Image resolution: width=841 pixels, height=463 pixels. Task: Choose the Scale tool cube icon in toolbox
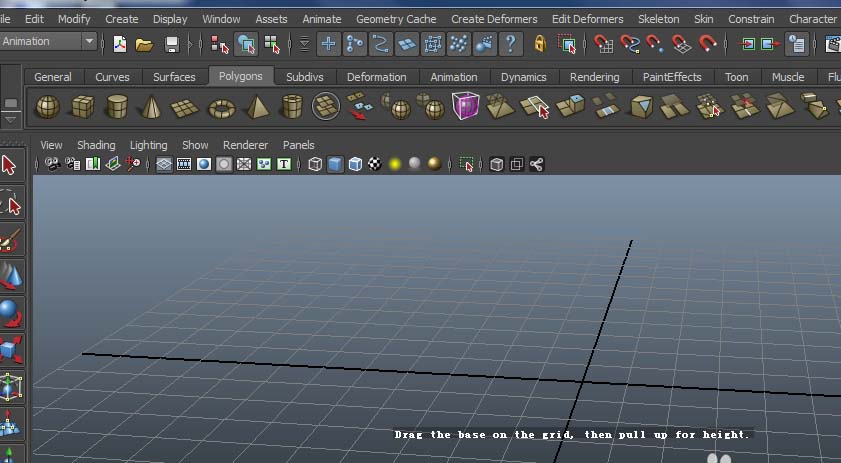click(11, 349)
